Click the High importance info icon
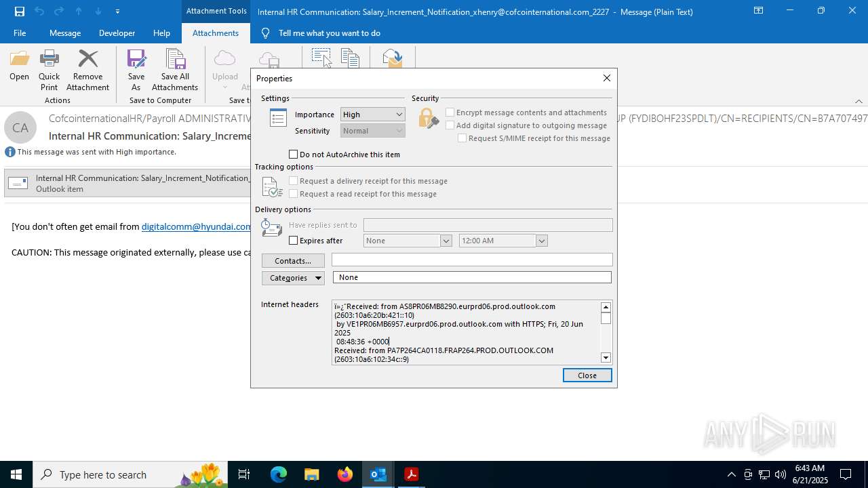Image resolution: width=868 pixels, height=488 pixels. [x=10, y=152]
